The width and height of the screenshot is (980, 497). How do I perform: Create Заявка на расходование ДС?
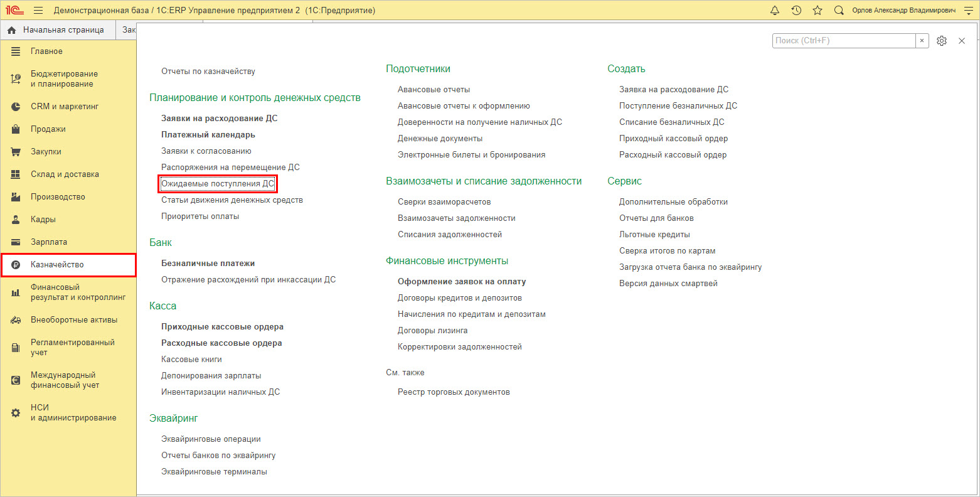click(x=674, y=89)
